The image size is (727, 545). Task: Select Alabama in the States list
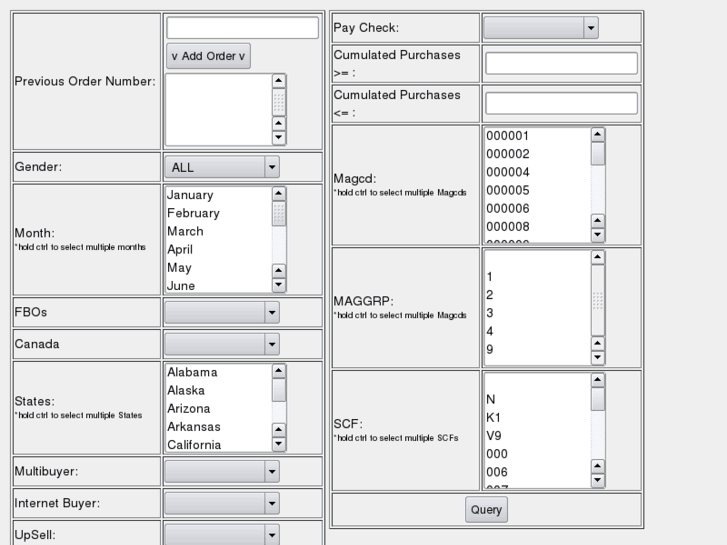218,372
